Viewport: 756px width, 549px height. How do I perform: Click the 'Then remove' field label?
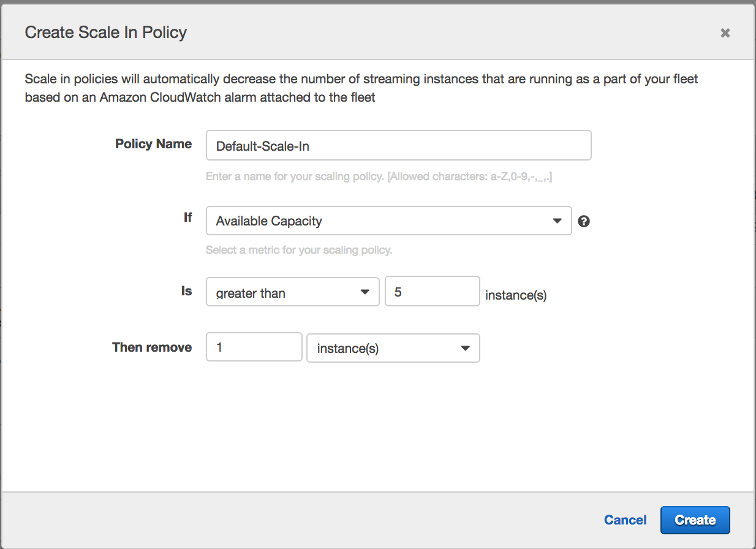pyautogui.click(x=152, y=347)
